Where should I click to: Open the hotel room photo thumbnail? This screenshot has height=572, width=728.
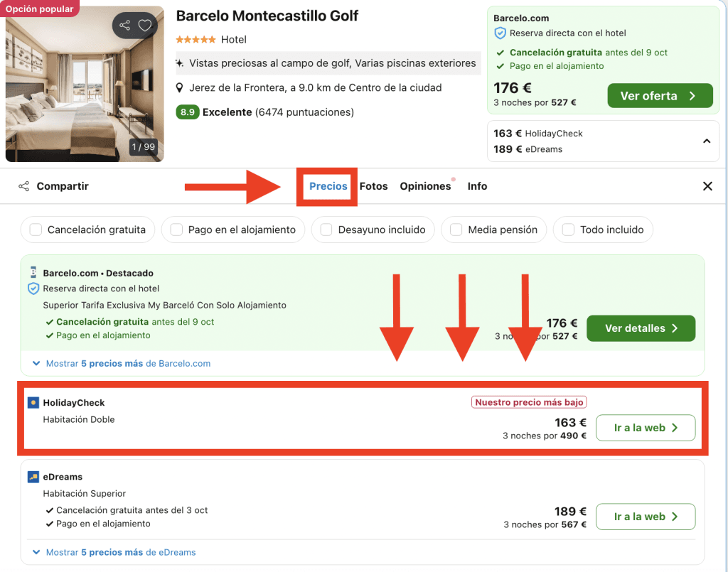85,84
